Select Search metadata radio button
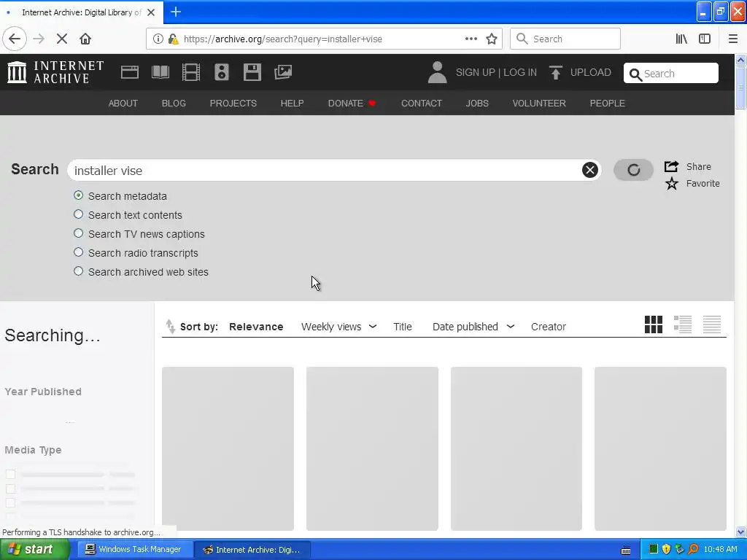Image resolution: width=747 pixels, height=560 pixels. click(x=79, y=195)
